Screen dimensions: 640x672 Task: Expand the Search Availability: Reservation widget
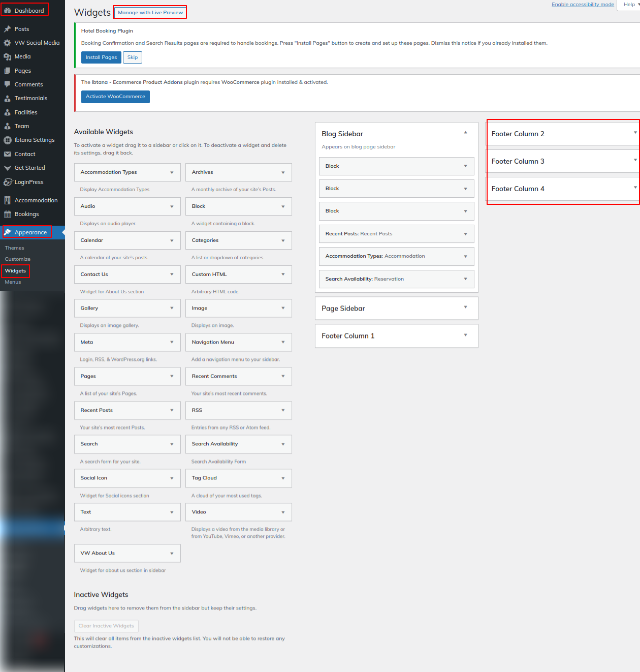(465, 279)
